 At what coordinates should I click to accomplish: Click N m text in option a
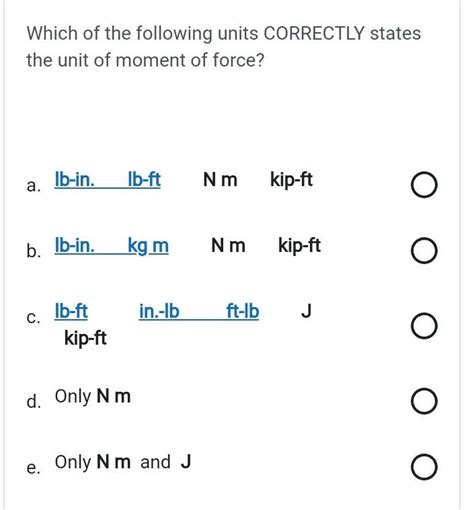coord(220,180)
